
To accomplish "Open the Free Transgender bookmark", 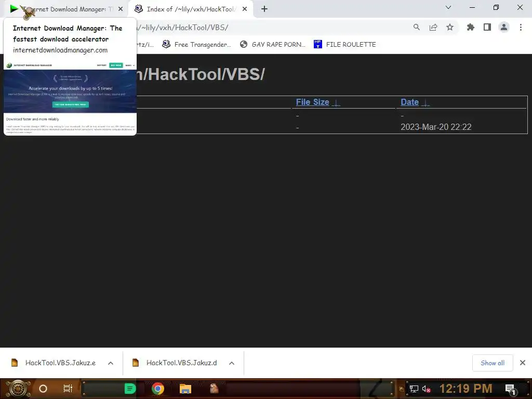I will (x=196, y=45).
